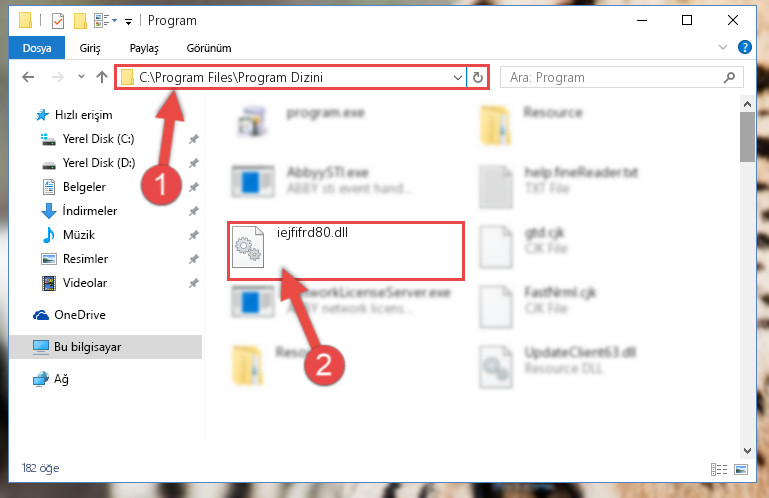Open the Dosya menu tab
This screenshot has width=769, height=498.
pos(37,48)
